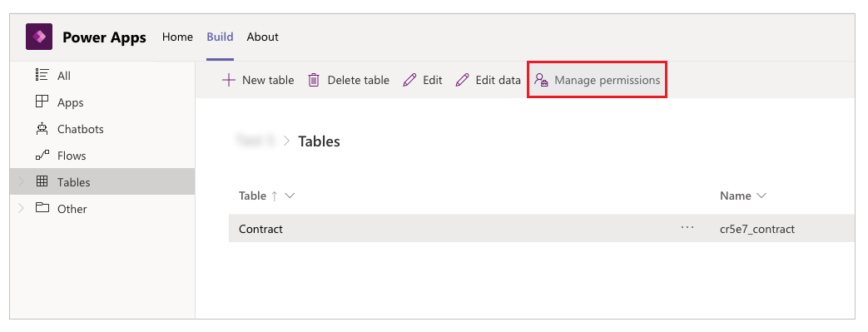This screenshot has height=332, width=868.
Task: Click New table button
Action: click(x=258, y=80)
